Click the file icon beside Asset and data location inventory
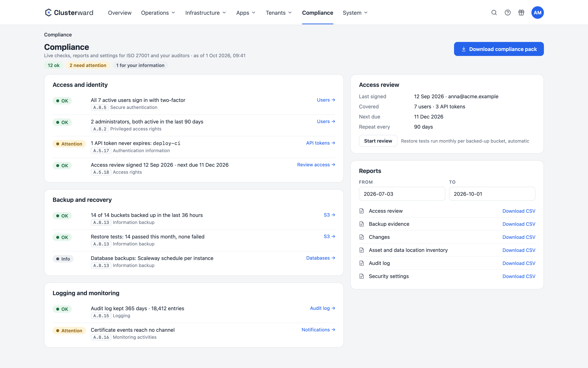The height and width of the screenshot is (368, 588). pyautogui.click(x=362, y=250)
